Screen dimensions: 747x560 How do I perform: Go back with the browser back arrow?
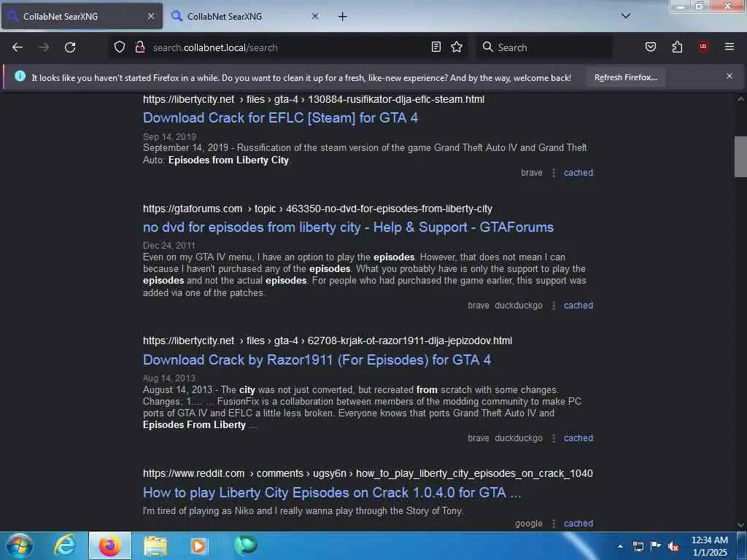click(x=18, y=47)
